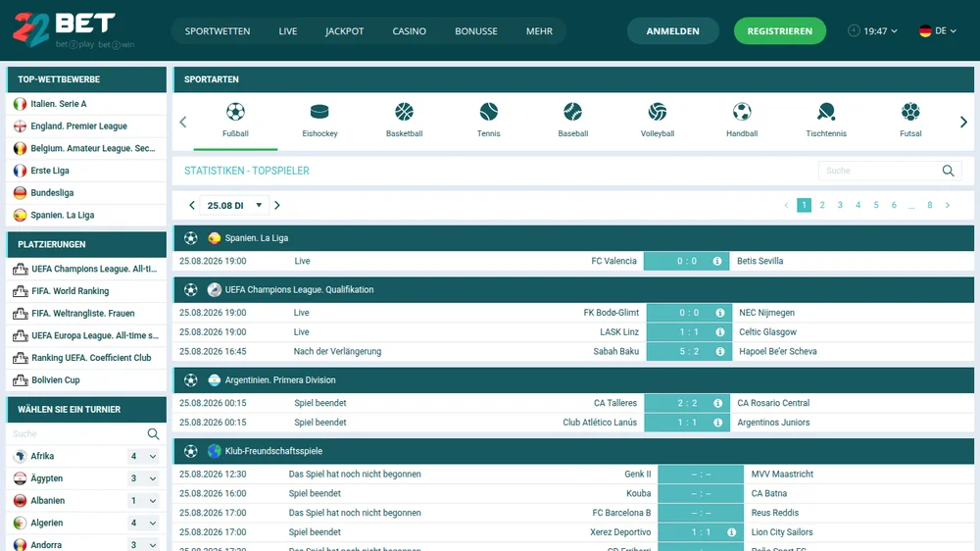The height and width of the screenshot is (551, 980).
Task: Expand the Afrika tournament list
Action: [x=153, y=457]
